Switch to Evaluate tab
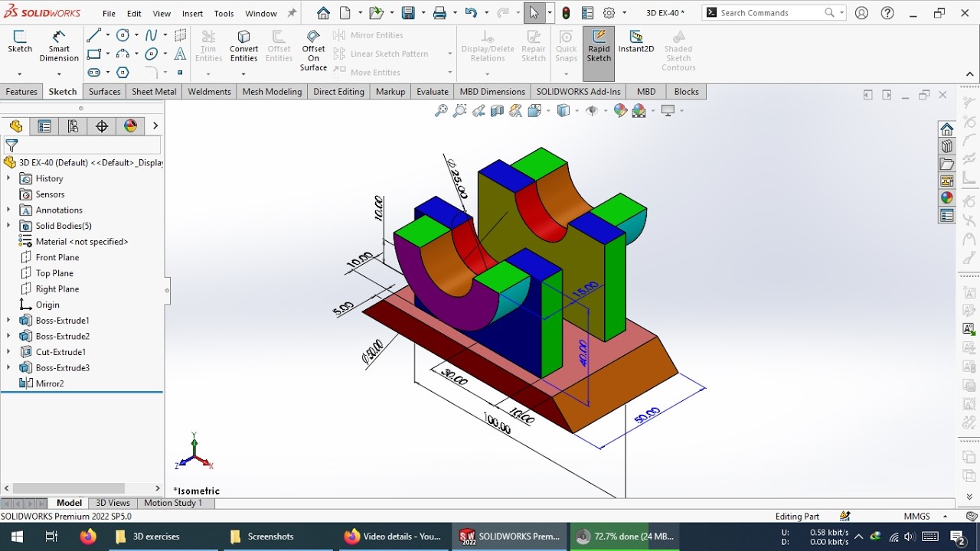 [433, 92]
